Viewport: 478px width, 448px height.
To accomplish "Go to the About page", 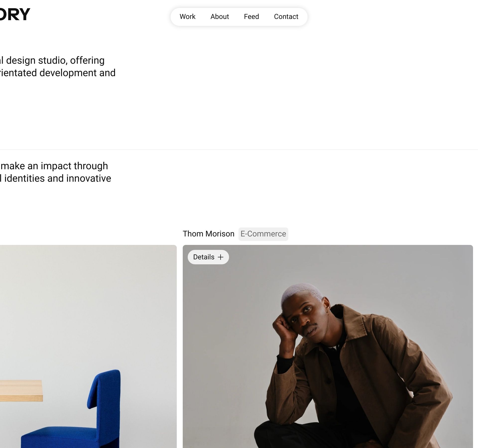I will tap(220, 17).
